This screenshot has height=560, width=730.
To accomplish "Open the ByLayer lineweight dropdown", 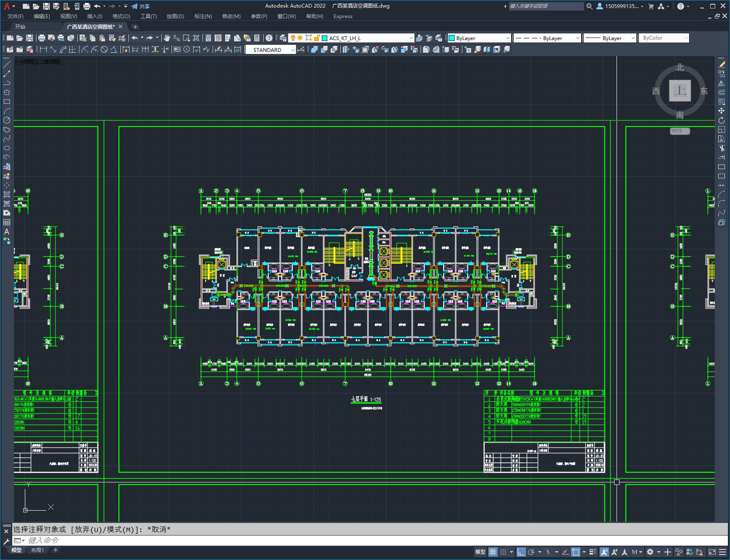I will (x=633, y=38).
